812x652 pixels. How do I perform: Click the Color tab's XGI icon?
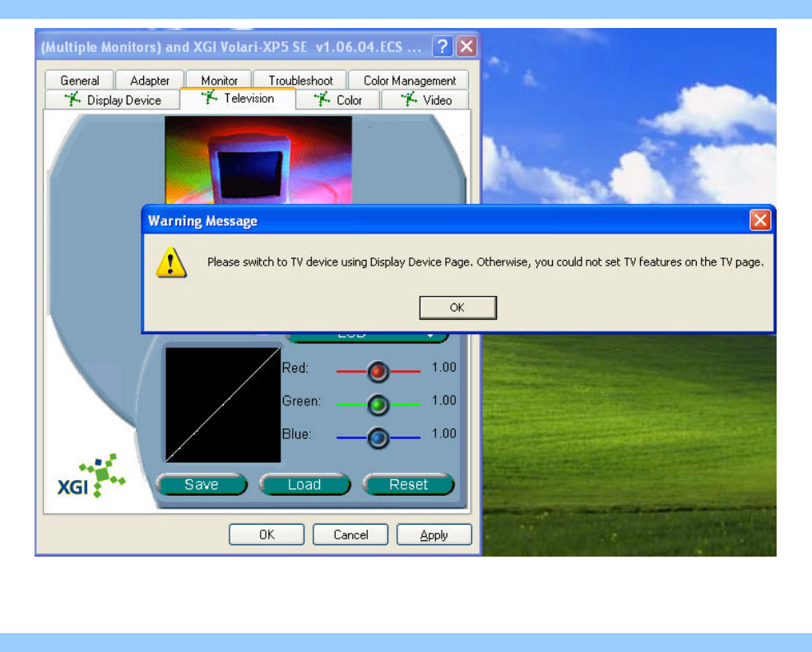pyautogui.click(x=322, y=99)
